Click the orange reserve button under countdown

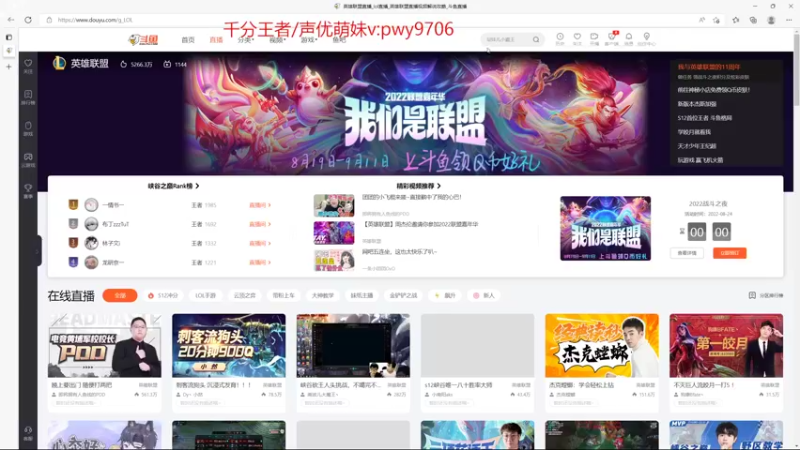pyautogui.click(x=730, y=253)
